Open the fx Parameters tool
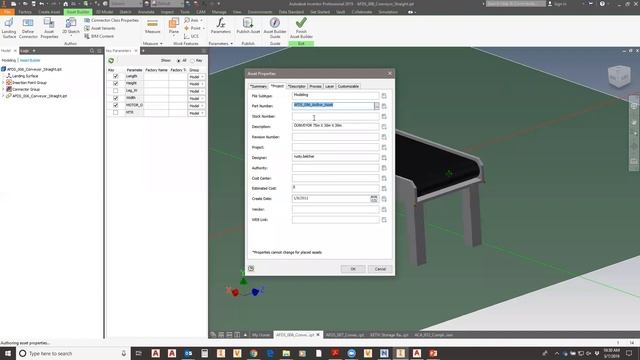This screenshot has width=640, height=360. coord(221,25)
